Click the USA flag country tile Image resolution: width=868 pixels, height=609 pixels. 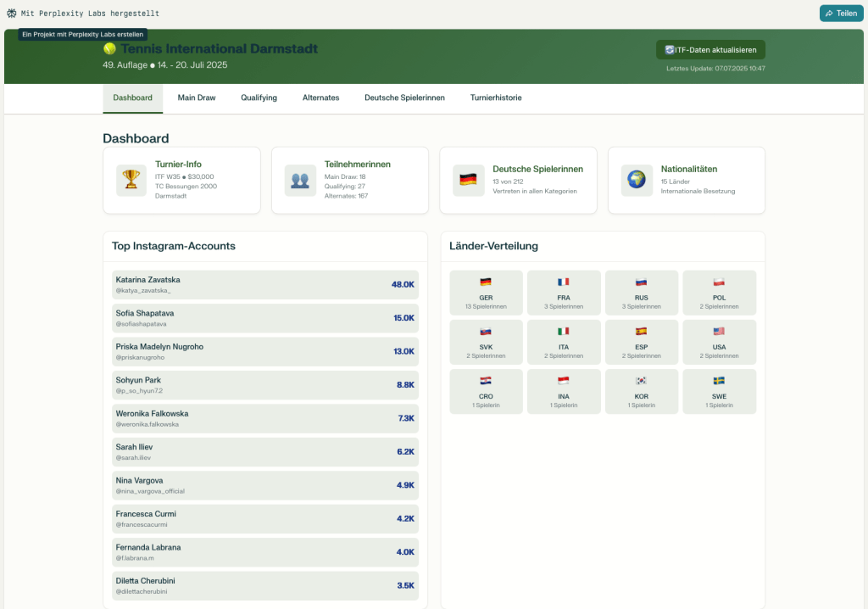tap(719, 341)
